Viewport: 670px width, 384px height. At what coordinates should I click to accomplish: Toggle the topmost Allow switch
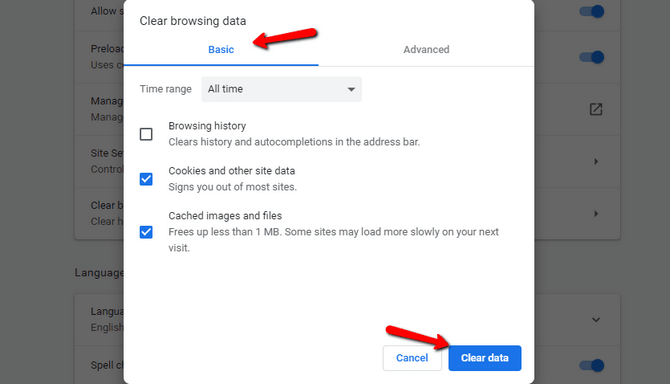(592, 11)
